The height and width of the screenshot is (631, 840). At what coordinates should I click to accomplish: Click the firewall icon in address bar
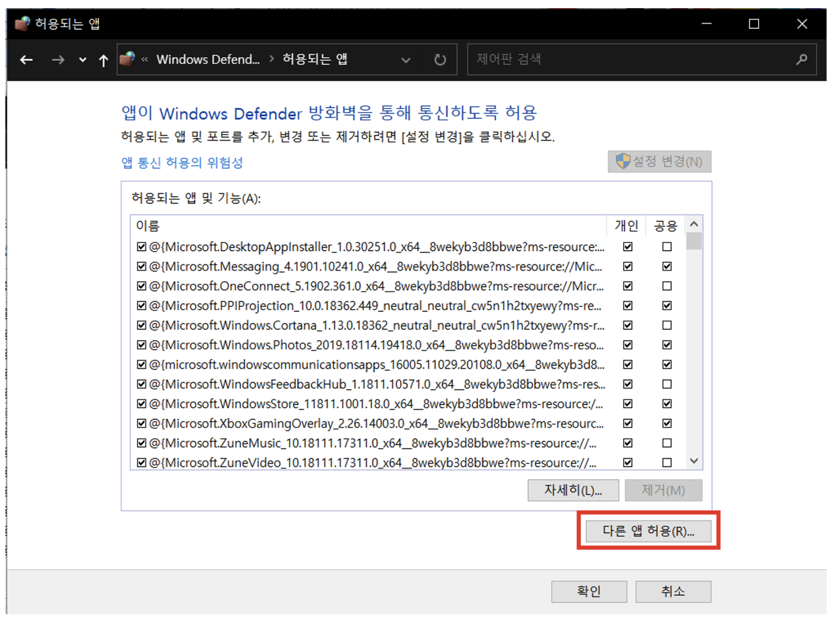[127, 59]
